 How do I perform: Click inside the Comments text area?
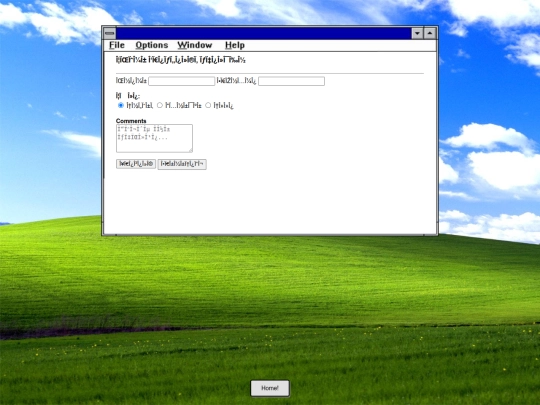[x=154, y=138]
